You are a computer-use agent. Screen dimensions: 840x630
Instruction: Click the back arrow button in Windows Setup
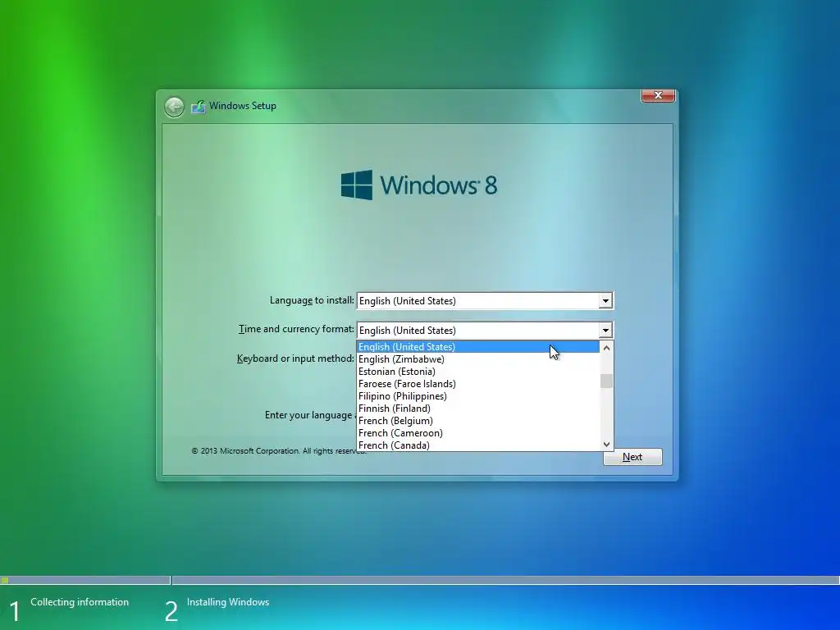click(174, 107)
